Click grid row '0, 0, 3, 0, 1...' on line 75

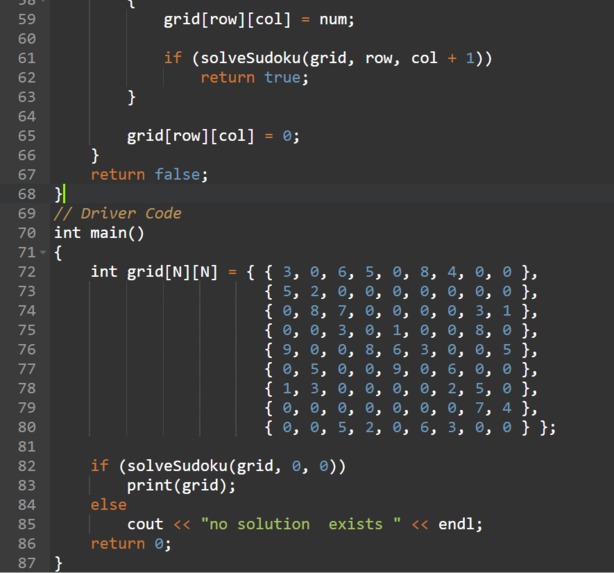401,330
